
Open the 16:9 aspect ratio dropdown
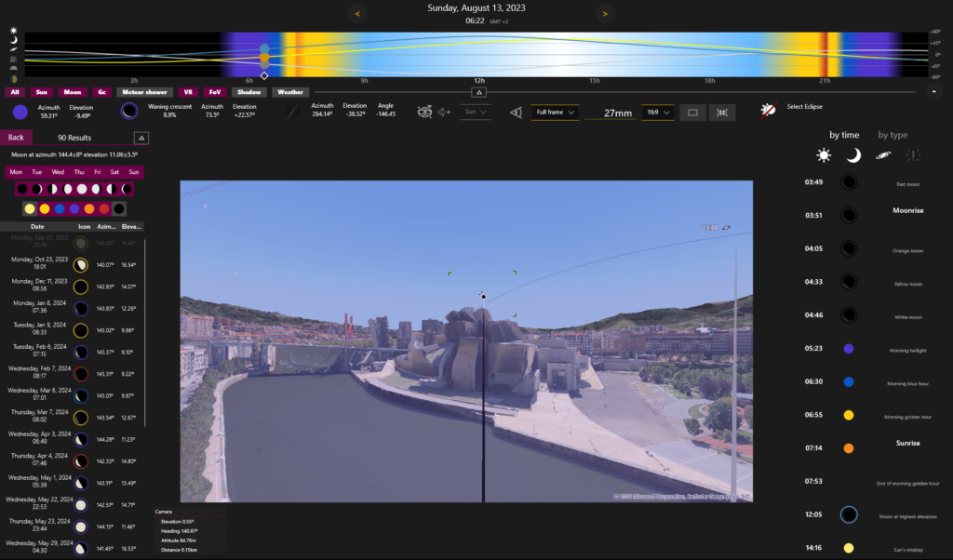[658, 113]
